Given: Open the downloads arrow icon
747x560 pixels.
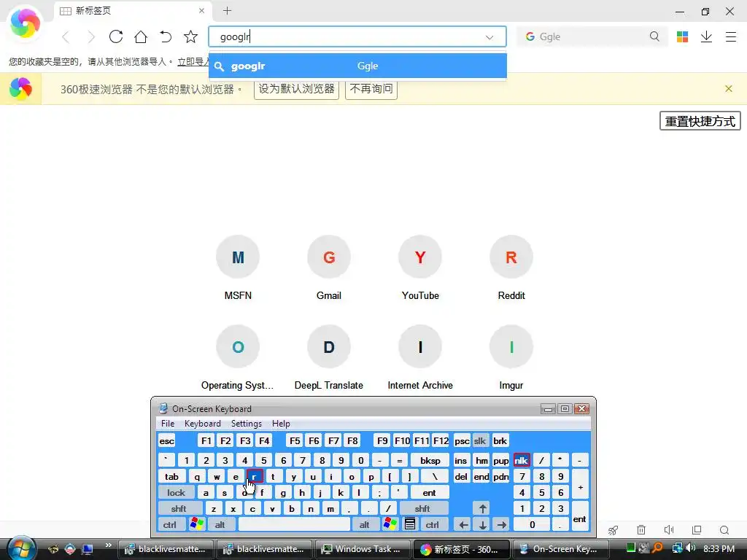Looking at the screenshot, I should tap(706, 36).
